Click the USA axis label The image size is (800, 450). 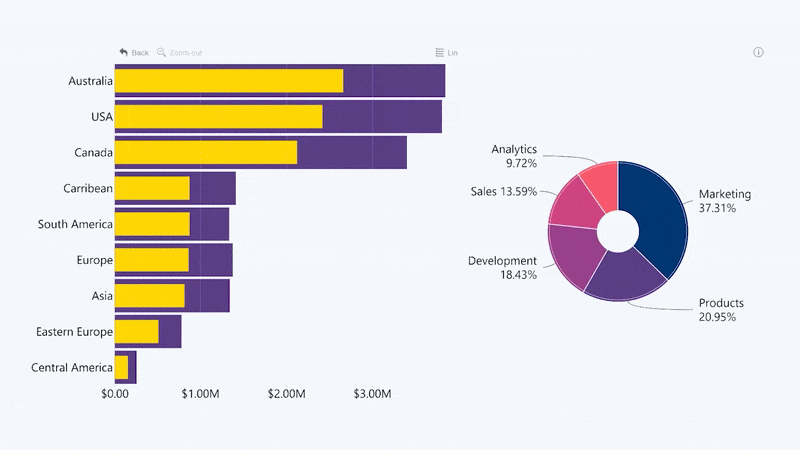coord(102,116)
